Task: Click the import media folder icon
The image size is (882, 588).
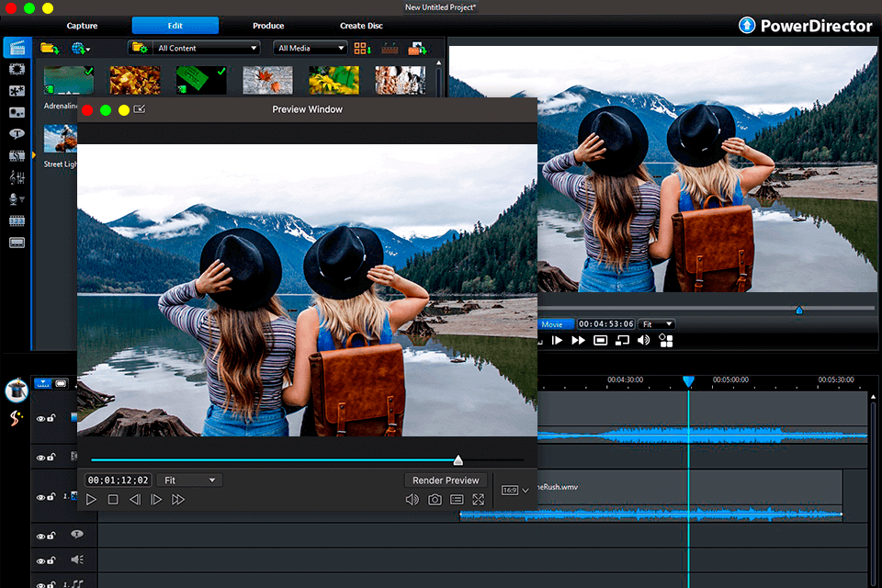Action: click(49, 48)
